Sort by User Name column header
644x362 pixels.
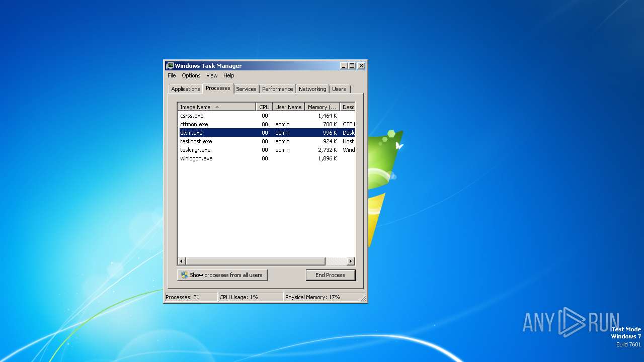[288, 107]
